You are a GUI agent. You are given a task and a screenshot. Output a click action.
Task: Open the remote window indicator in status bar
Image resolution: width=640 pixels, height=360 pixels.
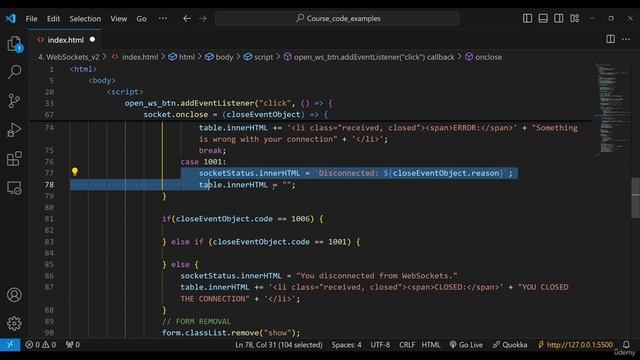10,345
